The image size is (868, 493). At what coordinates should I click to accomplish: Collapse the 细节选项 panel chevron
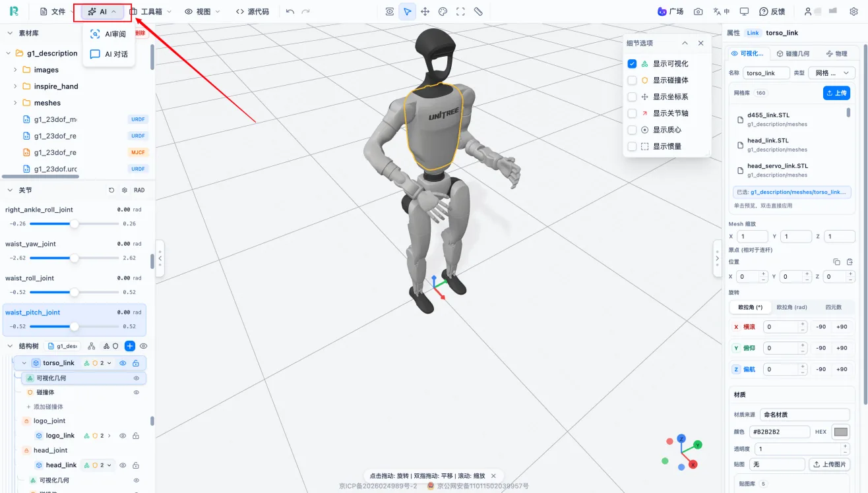click(685, 43)
